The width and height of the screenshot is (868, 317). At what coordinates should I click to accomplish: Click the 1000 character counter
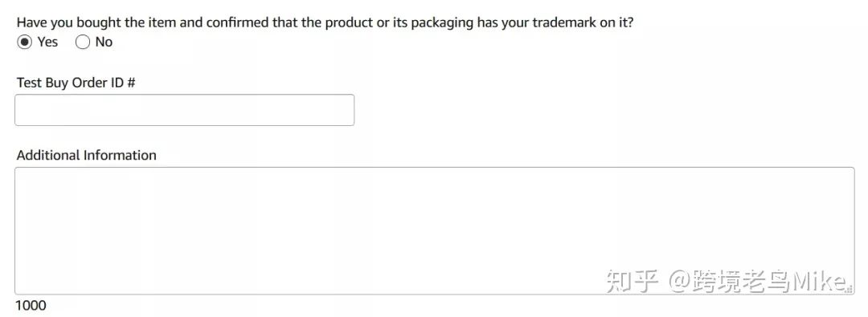click(x=31, y=306)
